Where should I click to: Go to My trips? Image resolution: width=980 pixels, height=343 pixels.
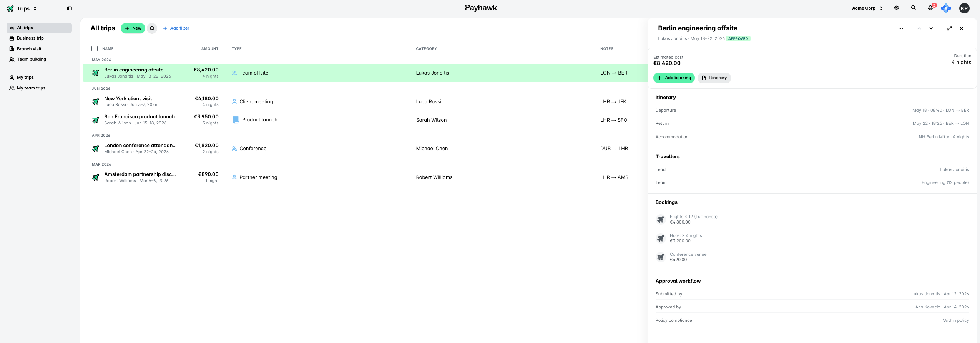point(39,77)
